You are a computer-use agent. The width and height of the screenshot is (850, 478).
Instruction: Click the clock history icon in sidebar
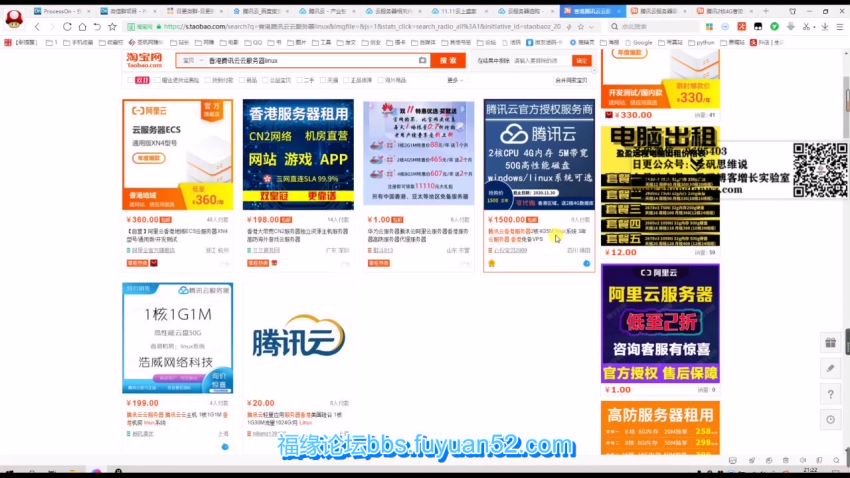[830, 419]
